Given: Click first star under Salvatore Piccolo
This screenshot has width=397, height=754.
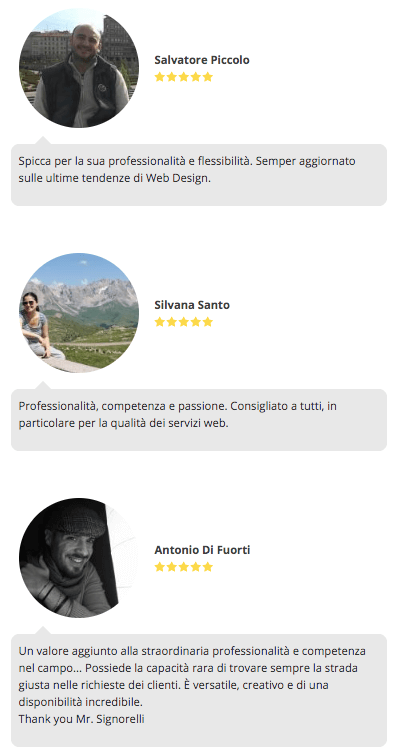Looking at the screenshot, I should [160, 77].
